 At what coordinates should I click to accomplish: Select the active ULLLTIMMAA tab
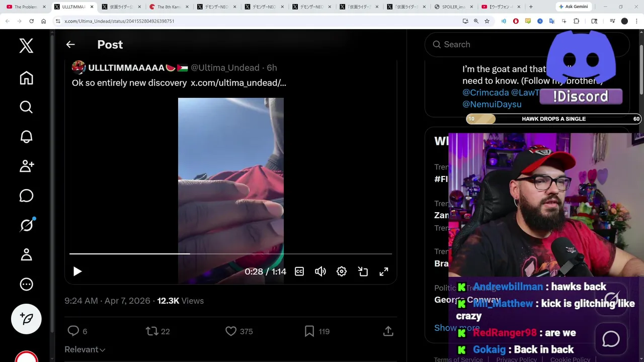pyautogui.click(x=73, y=7)
